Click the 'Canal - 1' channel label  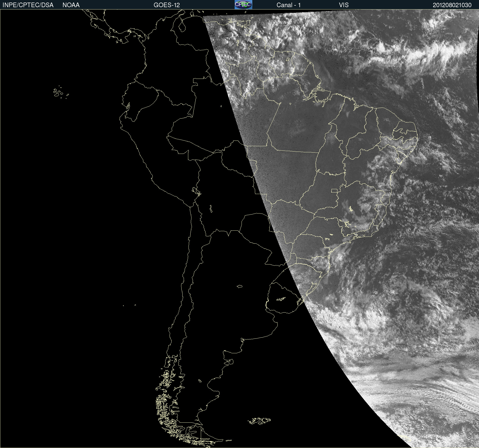coord(289,5)
